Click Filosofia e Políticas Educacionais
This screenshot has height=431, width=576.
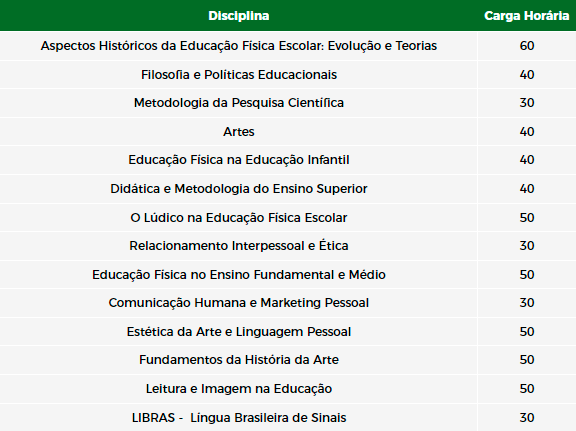click(239, 75)
